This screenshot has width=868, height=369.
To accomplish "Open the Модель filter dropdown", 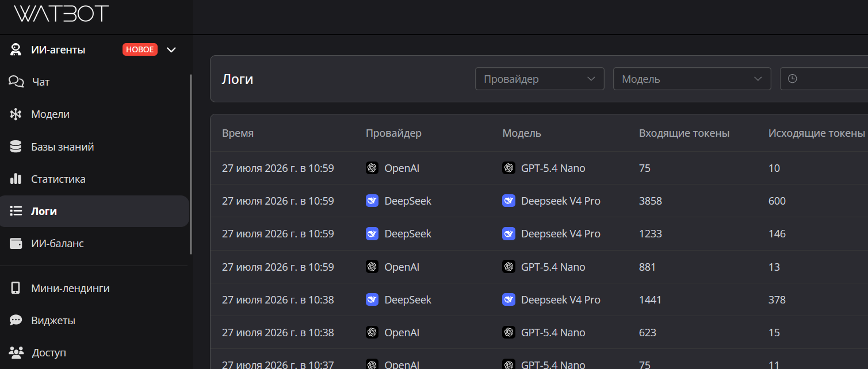I will (692, 79).
